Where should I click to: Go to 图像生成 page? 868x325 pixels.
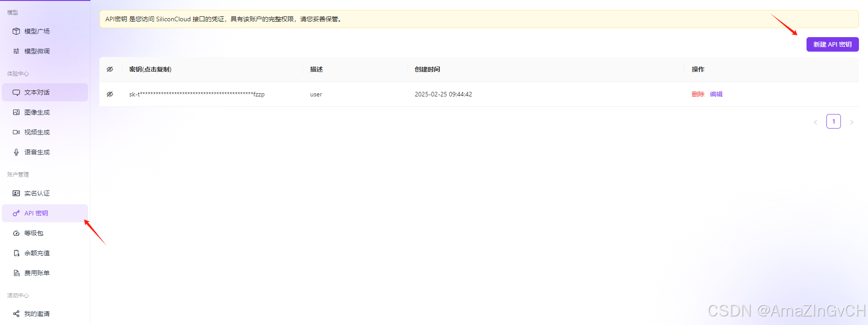[x=45, y=112]
